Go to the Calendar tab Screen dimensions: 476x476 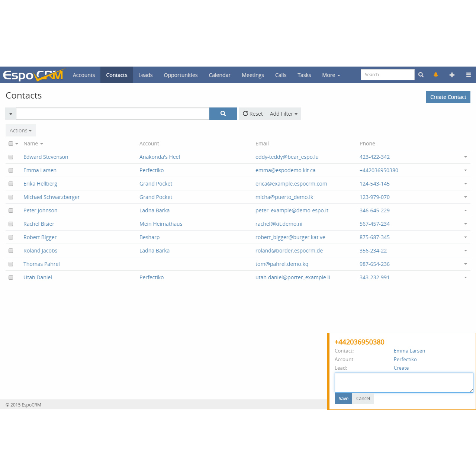point(219,75)
